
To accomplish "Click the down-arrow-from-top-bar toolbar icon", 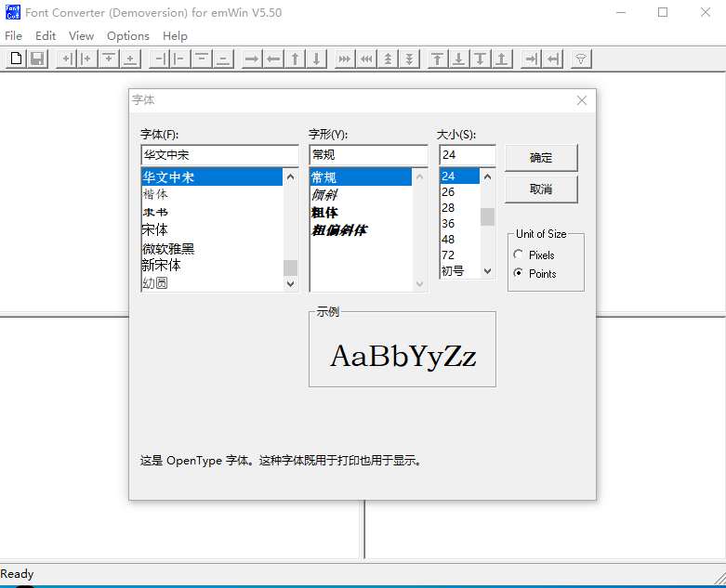I will point(481,59).
